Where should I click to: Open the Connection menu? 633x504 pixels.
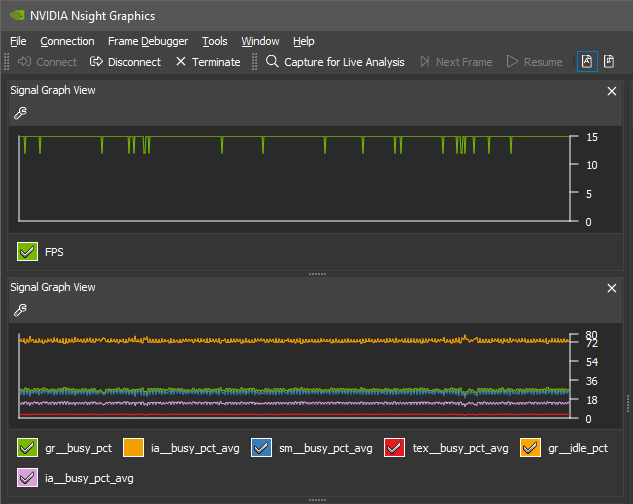pos(67,41)
